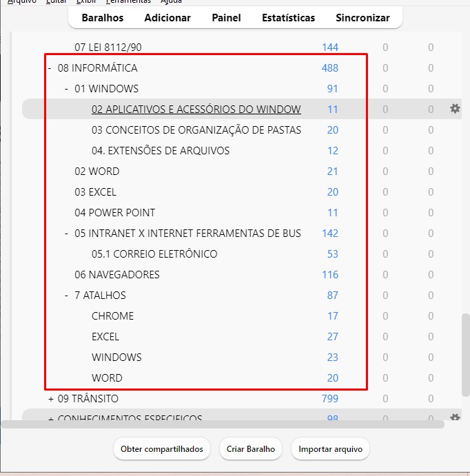The height and width of the screenshot is (476, 470).
Task: Expand the 09 TRÂNSITO deck
Action: pyautogui.click(x=50, y=398)
